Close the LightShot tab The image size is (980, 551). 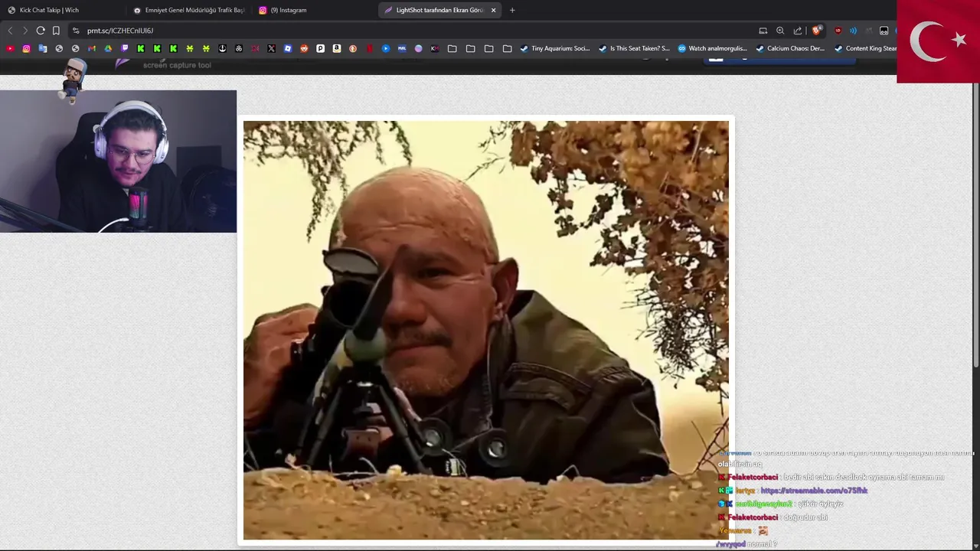point(494,10)
